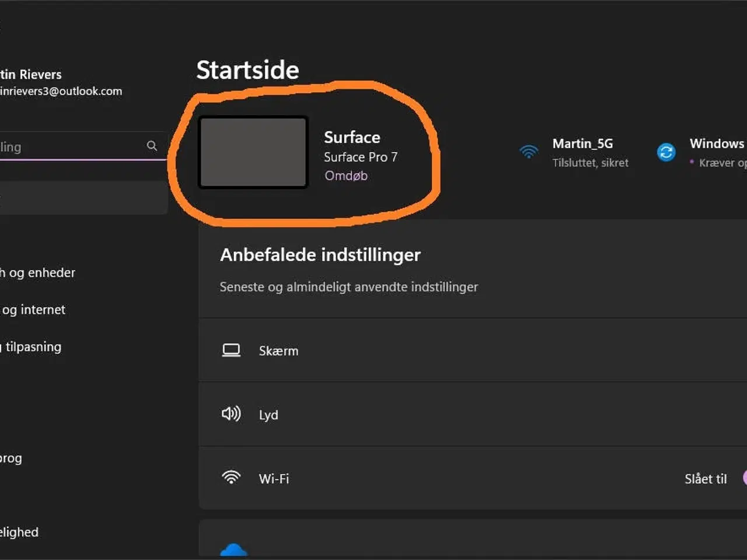Open the Windows Update status card
This screenshot has width=747, height=560.
(x=701, y=152)
